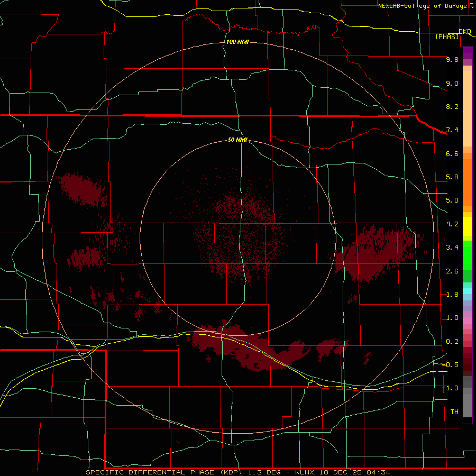Click the [PHAS] units label
The width and height of the screenshot is (476, 476).
pyautogui.click(x=447, y=37)
